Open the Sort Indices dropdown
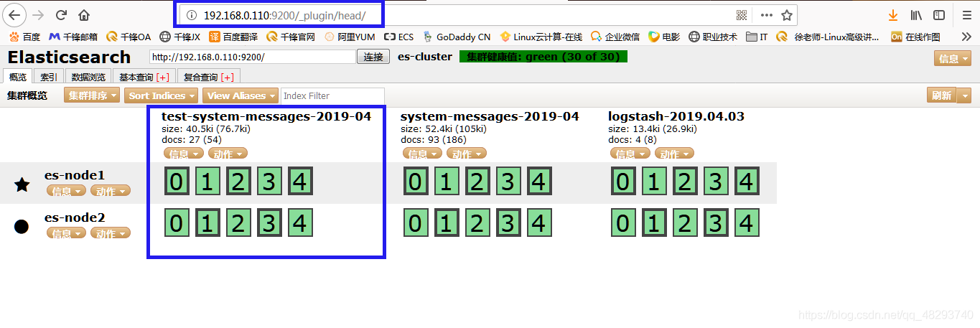This screenshot has width=980, height=328. (162, 95)
